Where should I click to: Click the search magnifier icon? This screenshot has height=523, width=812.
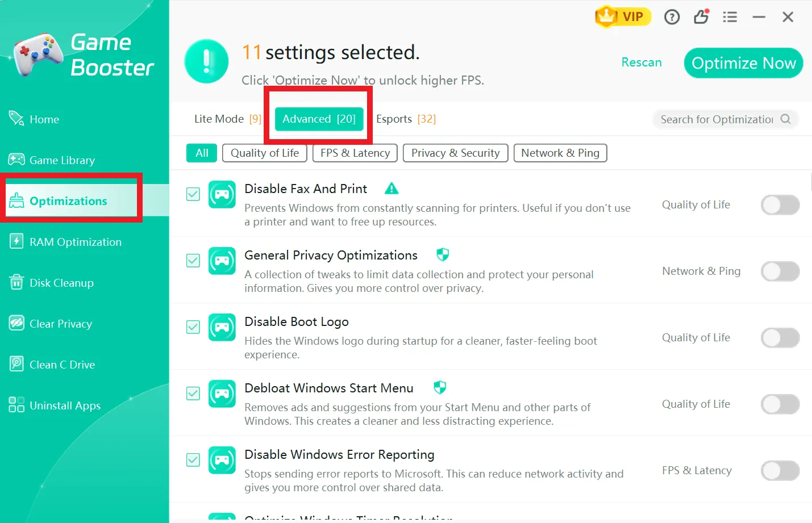(786, 119)
